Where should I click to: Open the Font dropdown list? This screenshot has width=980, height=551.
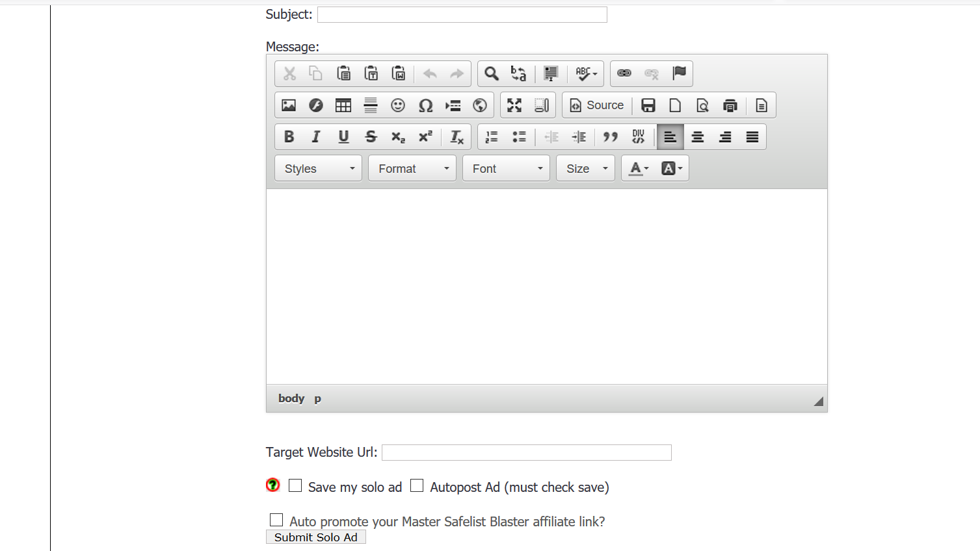[506, 169]
